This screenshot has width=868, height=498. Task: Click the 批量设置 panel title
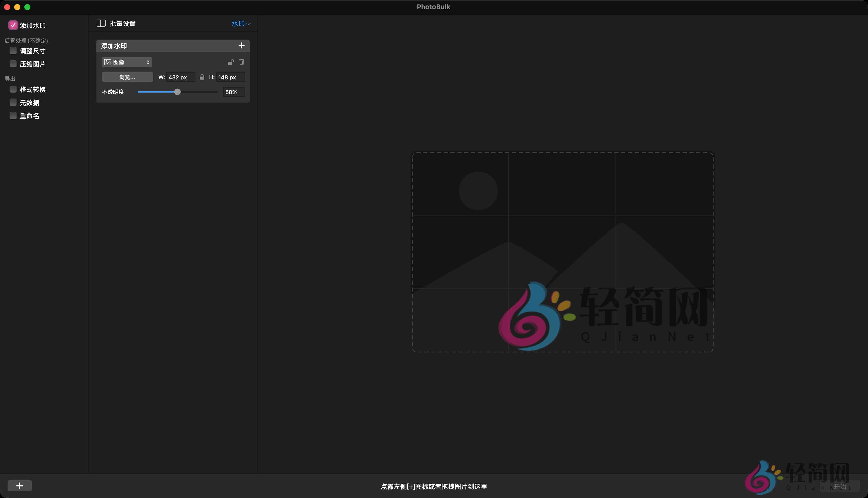122,24
